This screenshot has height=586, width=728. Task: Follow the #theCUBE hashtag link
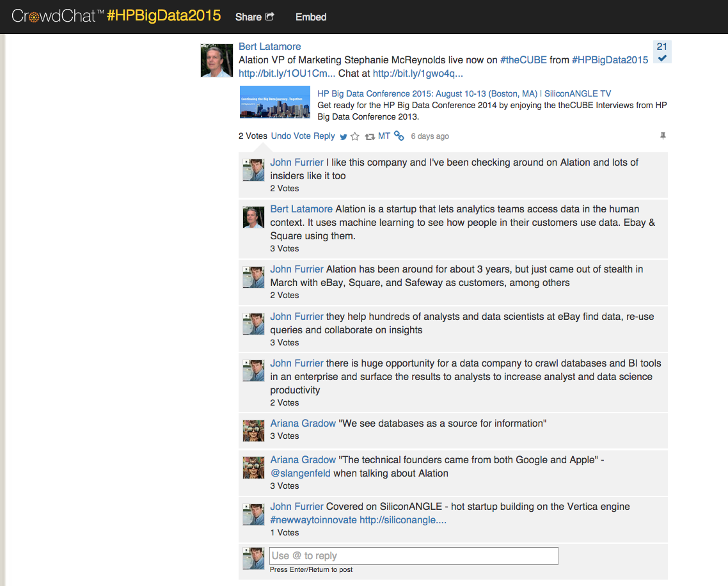[523, 60]
